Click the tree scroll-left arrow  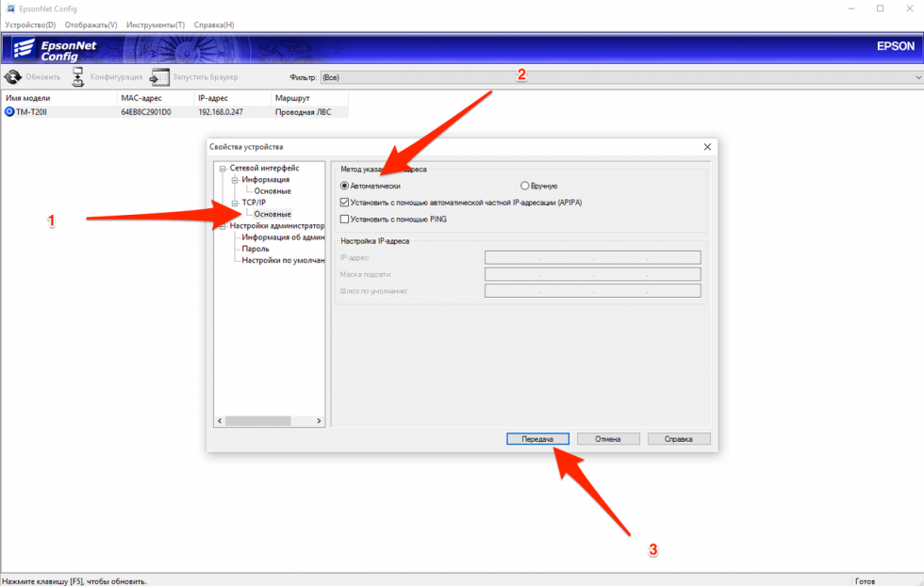[220, 420]
